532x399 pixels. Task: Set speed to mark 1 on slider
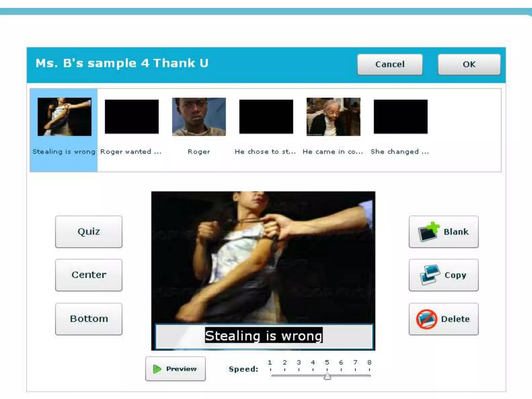tap(271, 375)
